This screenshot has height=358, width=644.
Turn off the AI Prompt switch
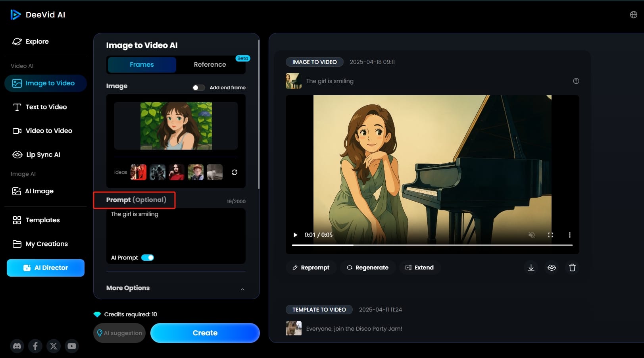click(x=148, y=258)
